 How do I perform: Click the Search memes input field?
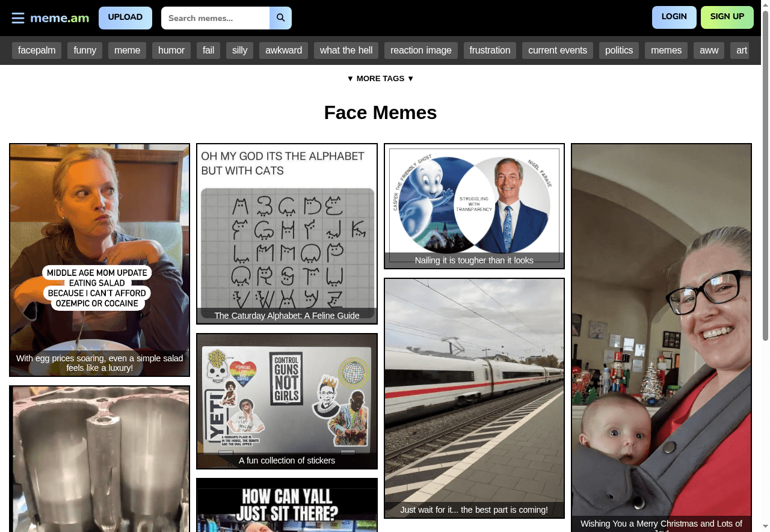[217, 18]
